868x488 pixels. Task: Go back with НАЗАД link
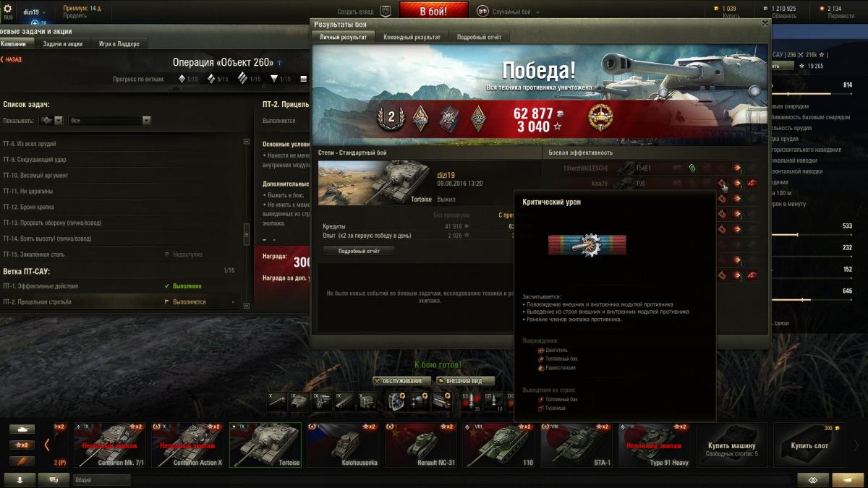pyautogui.click(x=12, y=60)
